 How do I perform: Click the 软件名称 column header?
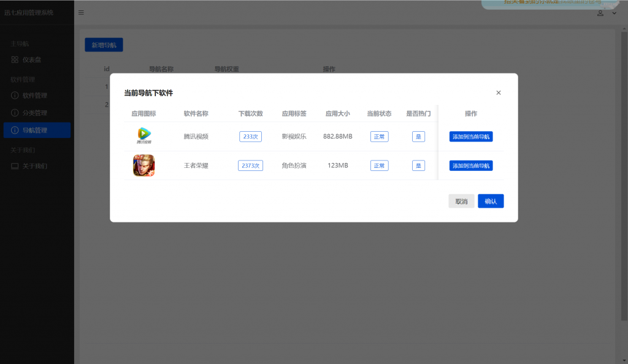(196, 113)
